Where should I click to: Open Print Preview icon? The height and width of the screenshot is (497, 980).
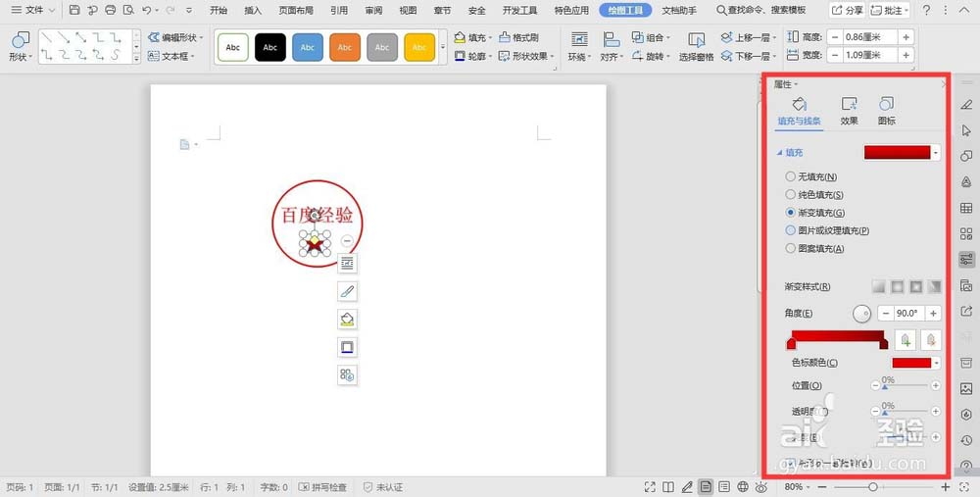click(x=128, y=10)
